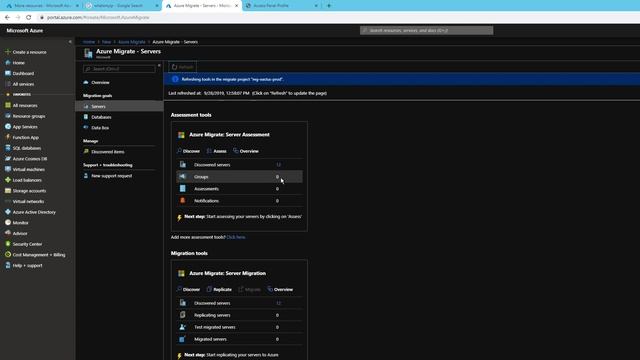The height and width of the screenshot is (360, 640).
Task: Open Discovered items under Manage
Action: coord(108,152)
